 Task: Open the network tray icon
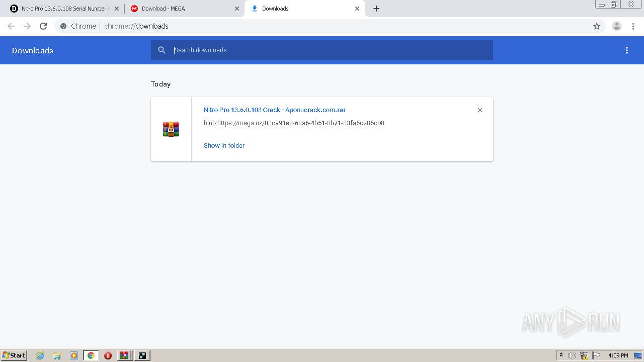coord(584,355)
